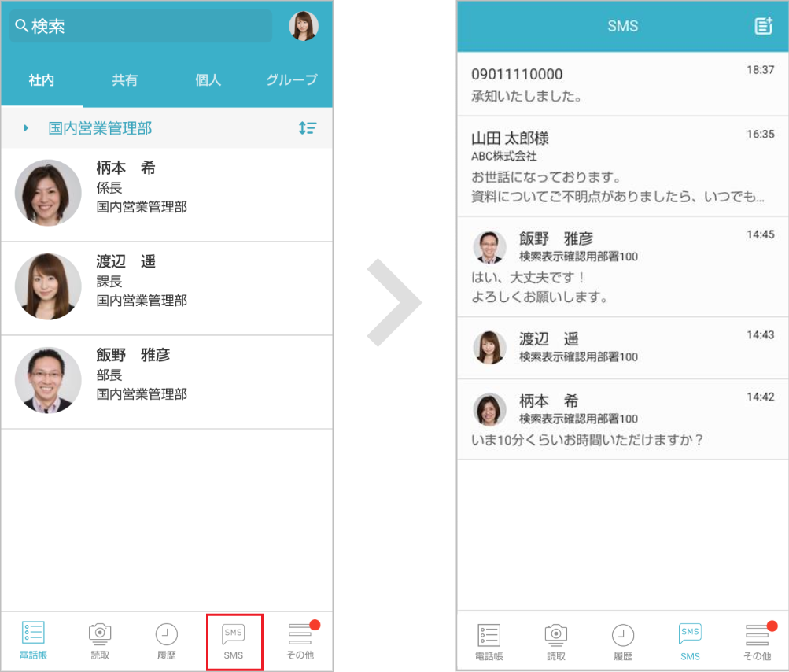Open the sort order options for contacts
This screenshot has height=672, width=789.
308,128
